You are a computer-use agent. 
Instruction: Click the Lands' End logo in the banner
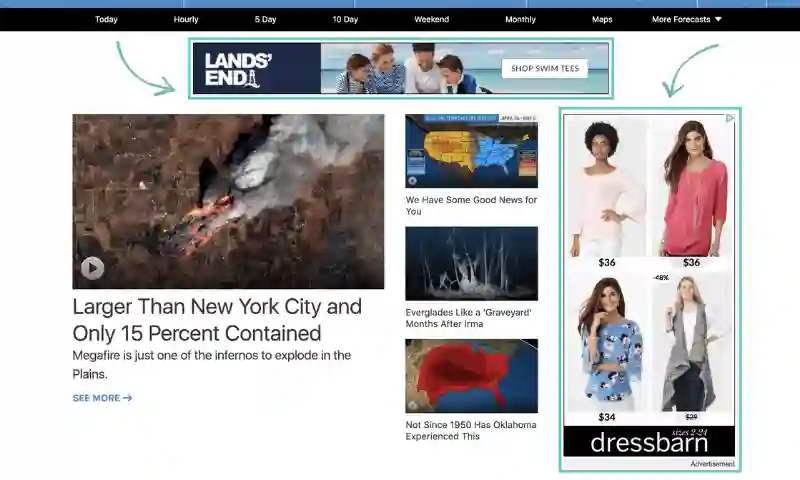coord(238,69)
